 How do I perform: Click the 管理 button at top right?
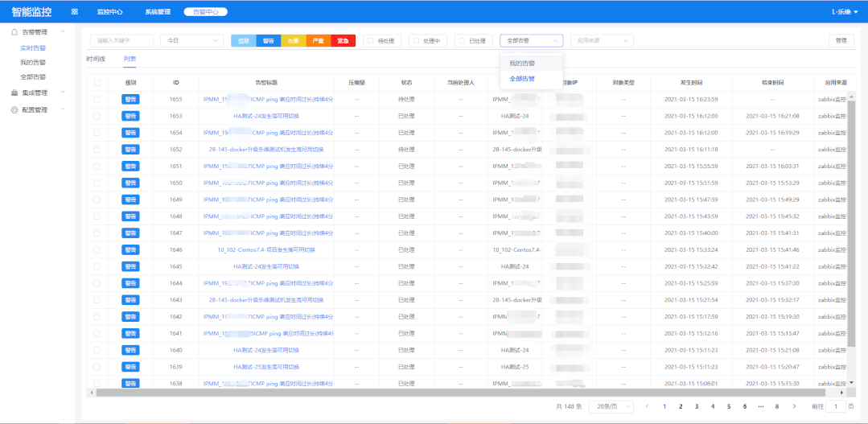[841, 40]
